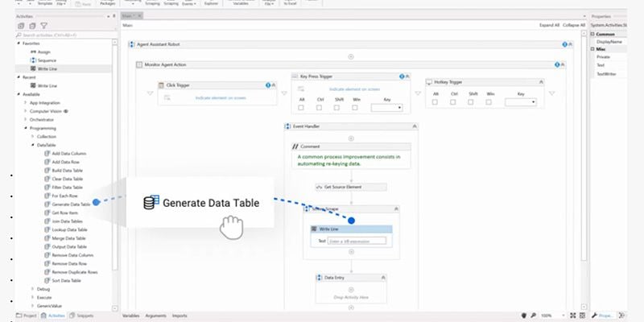Click the Expand All link
The height and width of the screenshot is (322, 644).
549,25
